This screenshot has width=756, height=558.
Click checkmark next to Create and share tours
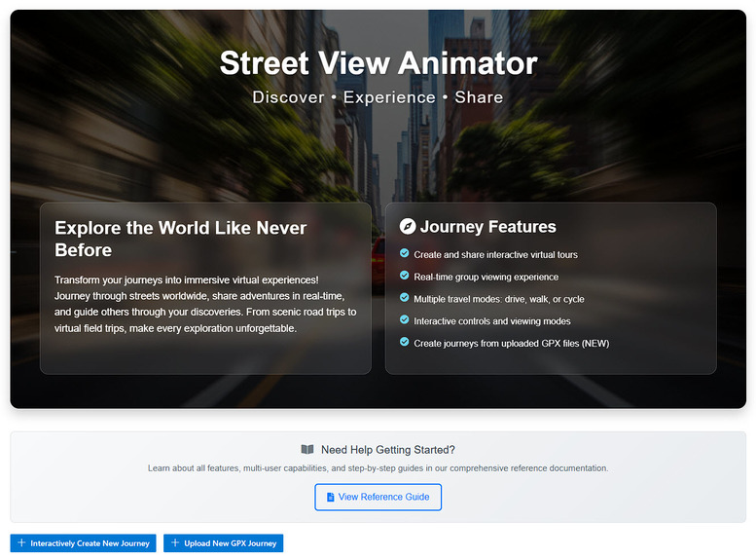point(405,253)
